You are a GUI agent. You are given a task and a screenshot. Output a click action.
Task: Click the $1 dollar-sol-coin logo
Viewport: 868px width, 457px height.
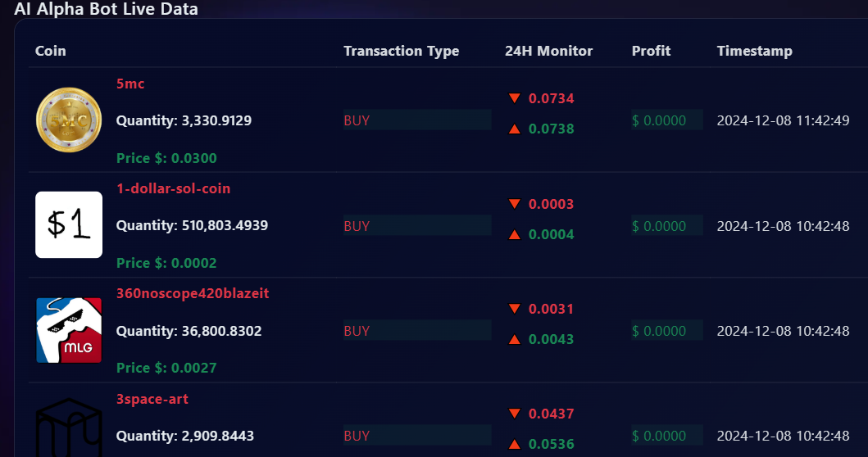pyautogui.click(x=69, y=225)
